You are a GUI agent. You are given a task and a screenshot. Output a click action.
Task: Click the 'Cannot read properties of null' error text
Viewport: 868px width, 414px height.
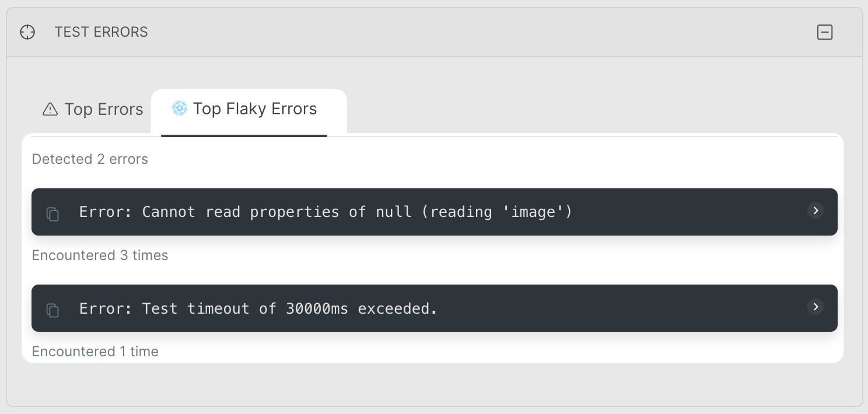[325, 212]
